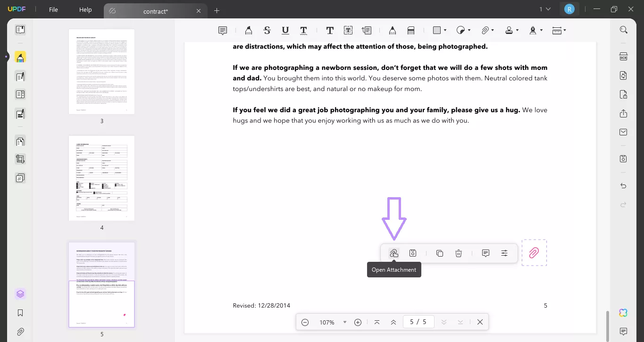644x342 pixels.
Task: Expand the Stamp tool dropdown arrow
Action: (517, 31)
